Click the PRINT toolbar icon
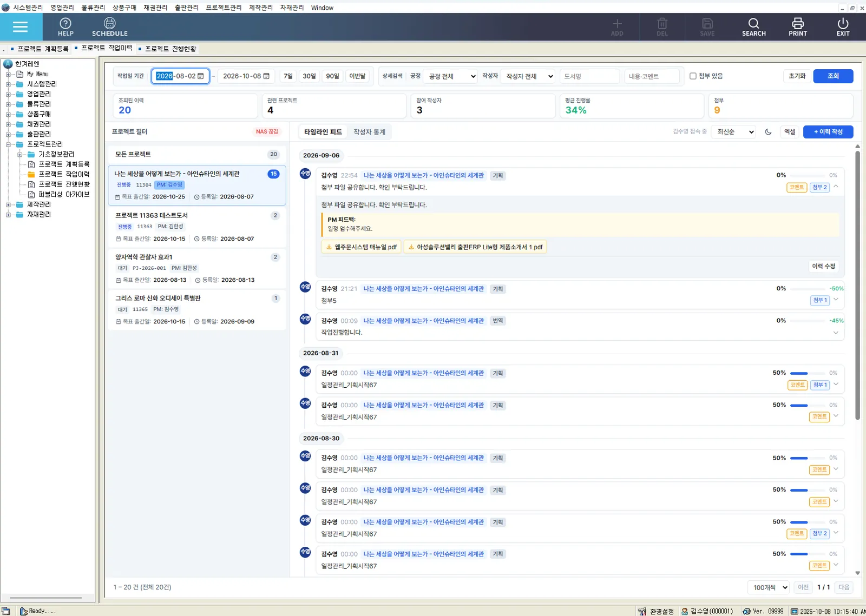This screenshot has height=616, width=866. [798, 27]
